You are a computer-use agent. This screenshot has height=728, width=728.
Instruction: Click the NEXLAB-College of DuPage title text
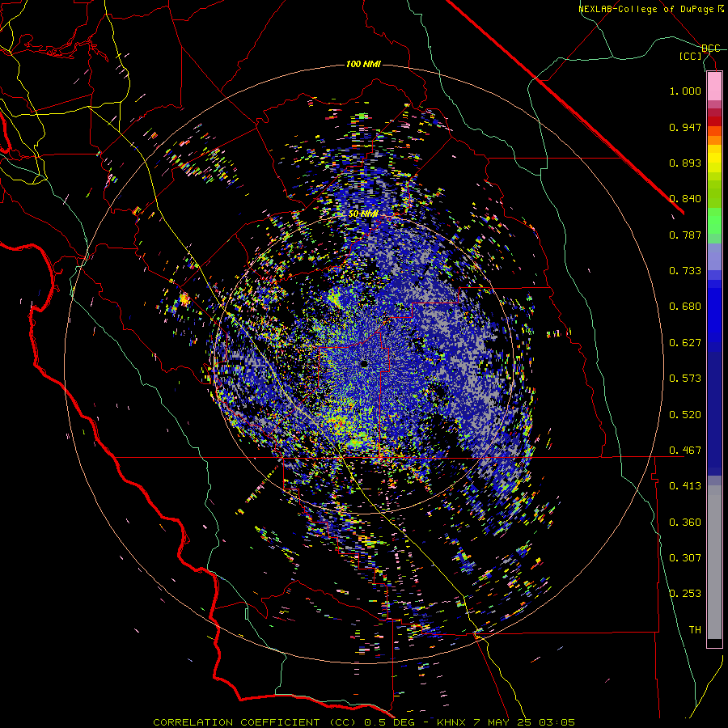tap(650, 9)
